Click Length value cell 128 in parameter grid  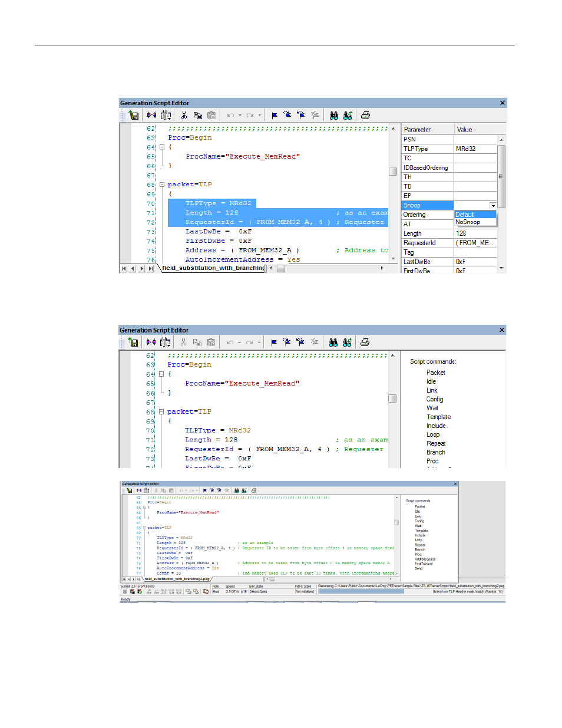pos(475,234)
